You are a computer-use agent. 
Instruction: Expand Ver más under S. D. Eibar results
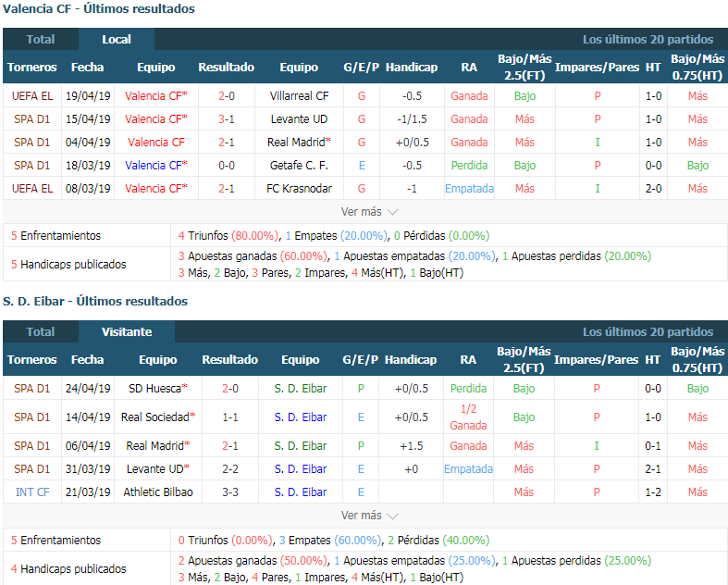click(x=370, y=516)
